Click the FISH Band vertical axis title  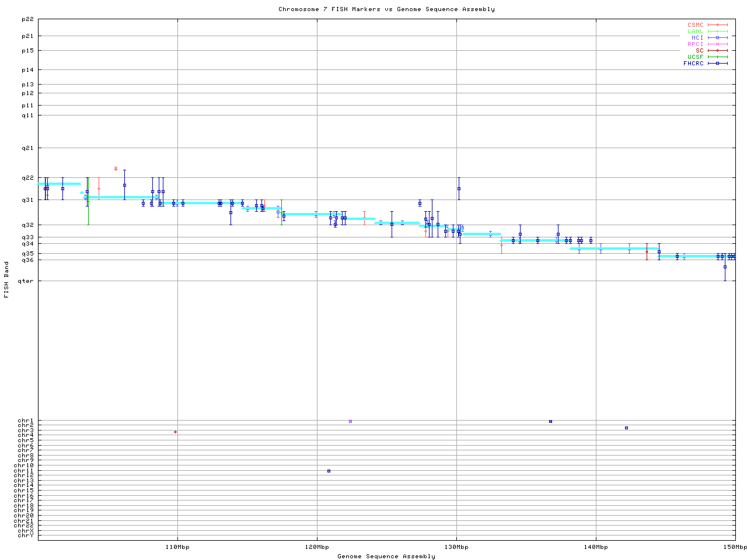coord(6,279)
